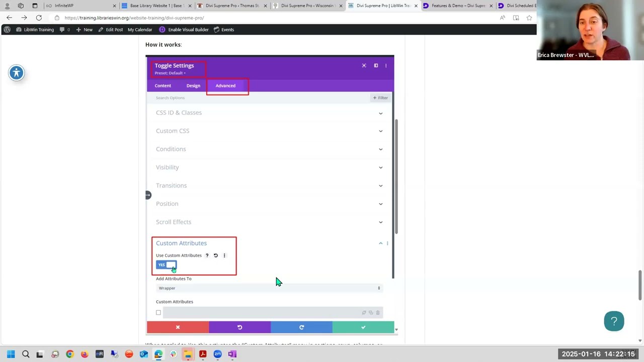The height and width of the screenshot is (362, 644).
Task: Expand the Transitions section chevron
Action: pos(380,186)
